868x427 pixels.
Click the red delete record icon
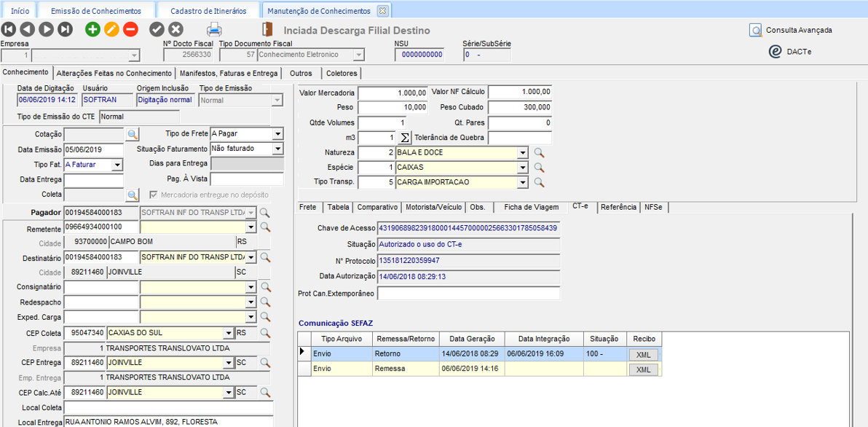click(x=130, y=29)
